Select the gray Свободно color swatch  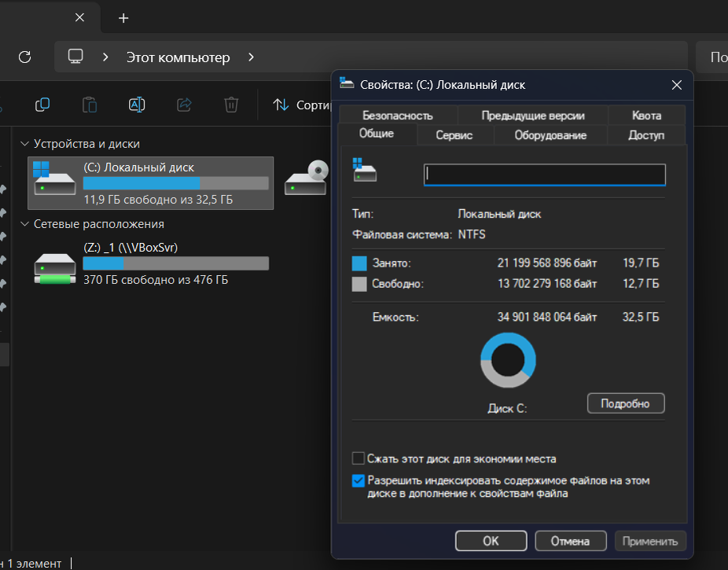click(x=359, y=284)
